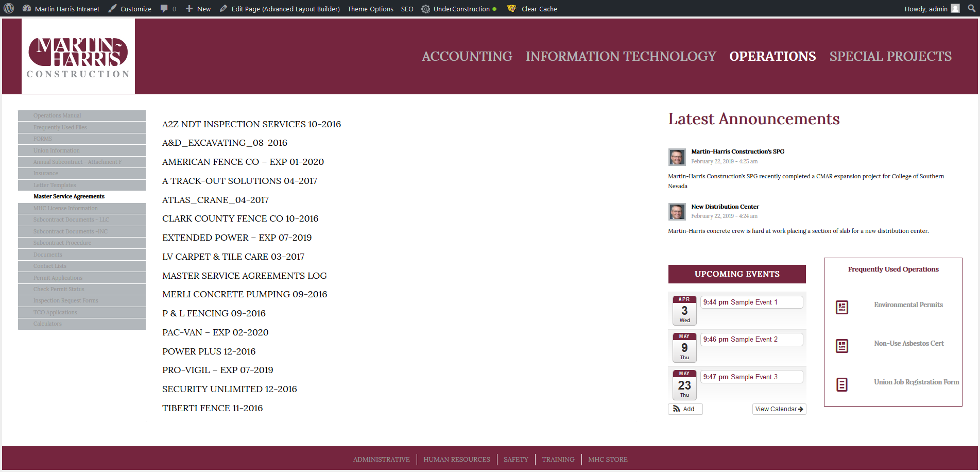
Task: Click the APR 3 calendar date tile
Action: click(684, 310)
